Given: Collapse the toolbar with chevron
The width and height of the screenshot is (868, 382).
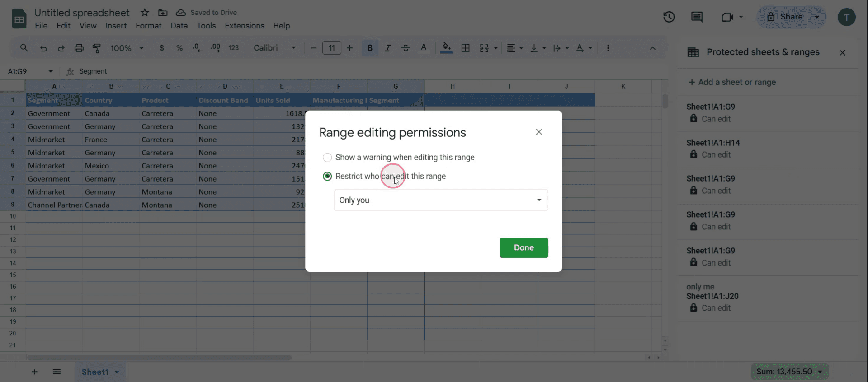Looking at the screenshot, I should (x=652, y=48).
